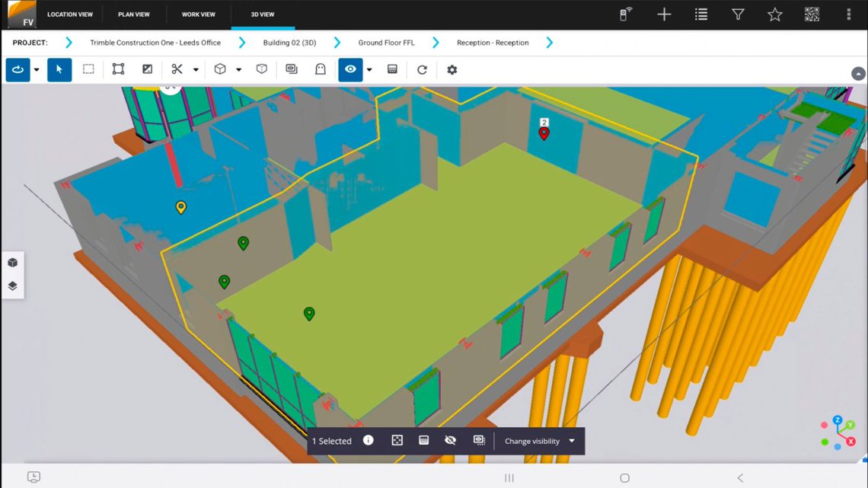Click the info button next to 1 Selected

[x=368, y=440]
